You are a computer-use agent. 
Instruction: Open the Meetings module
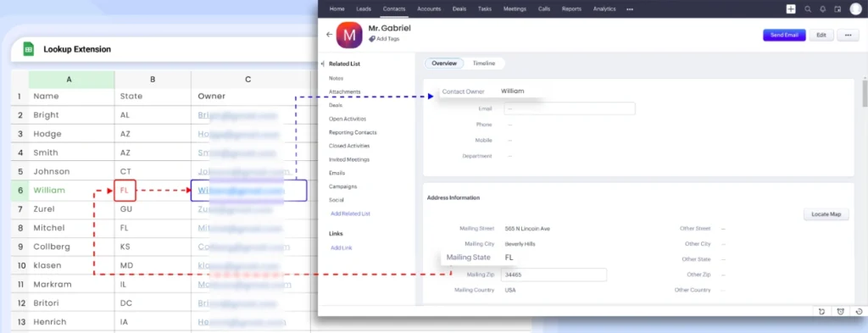click(515, 8)
